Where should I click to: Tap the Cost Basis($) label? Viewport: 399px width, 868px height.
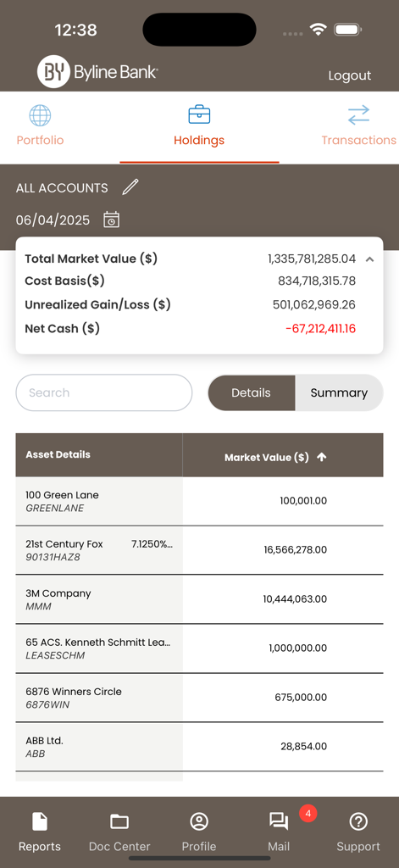[x=64, y=281]
